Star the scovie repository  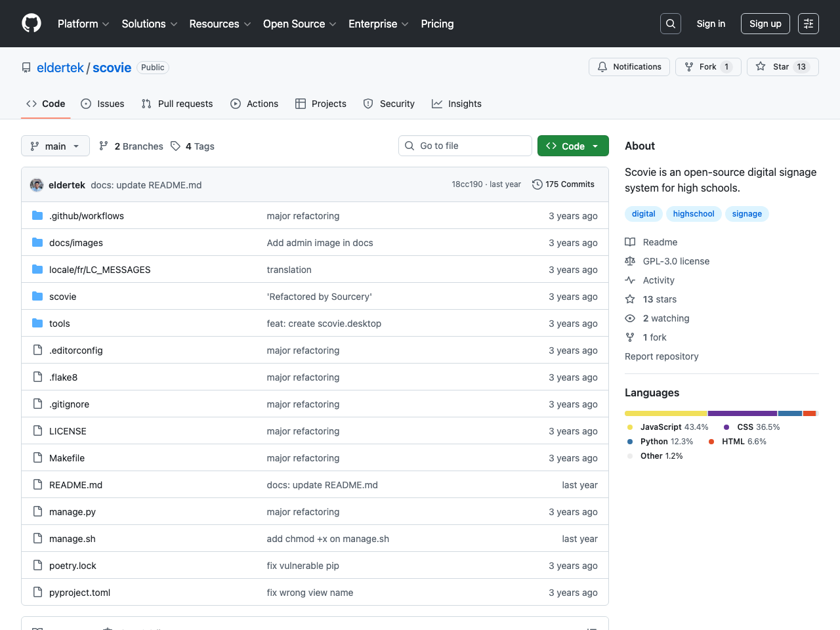click(782, 67)
